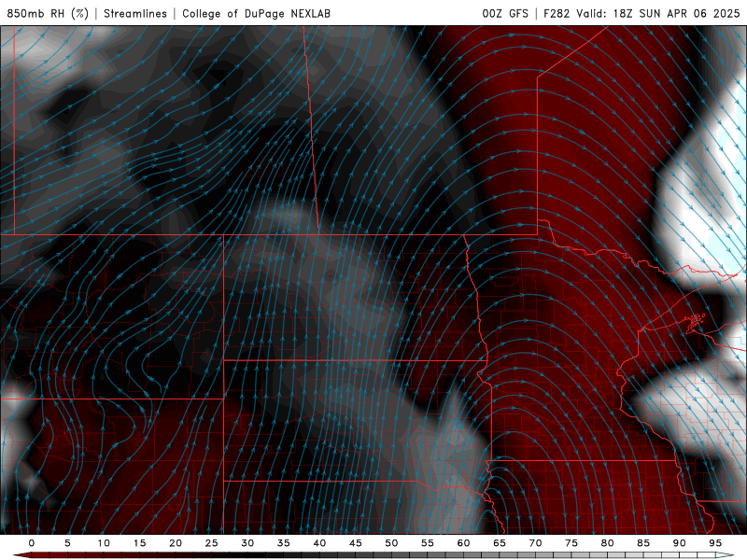Click the colorbar value label 80
747x560 pixels.
[x=607, y=543]
